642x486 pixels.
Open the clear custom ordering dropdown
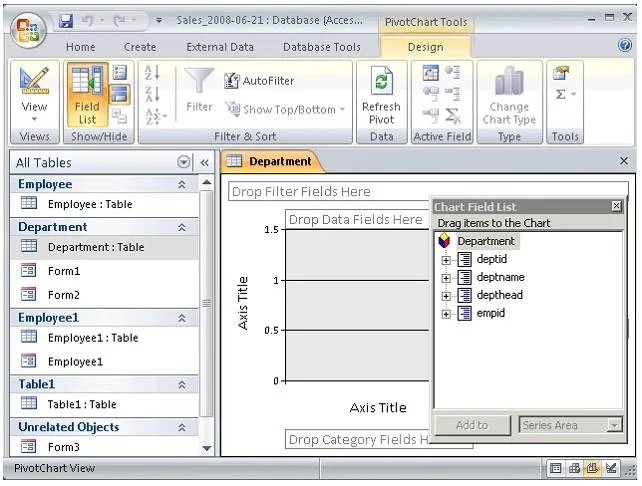point(156,116)
